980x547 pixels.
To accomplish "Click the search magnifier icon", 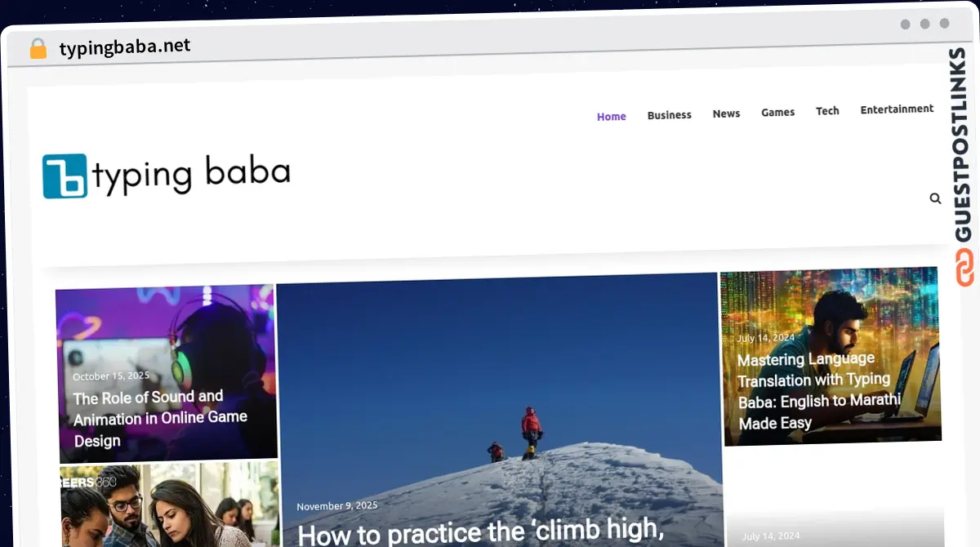I will click(x=935, y=198).
